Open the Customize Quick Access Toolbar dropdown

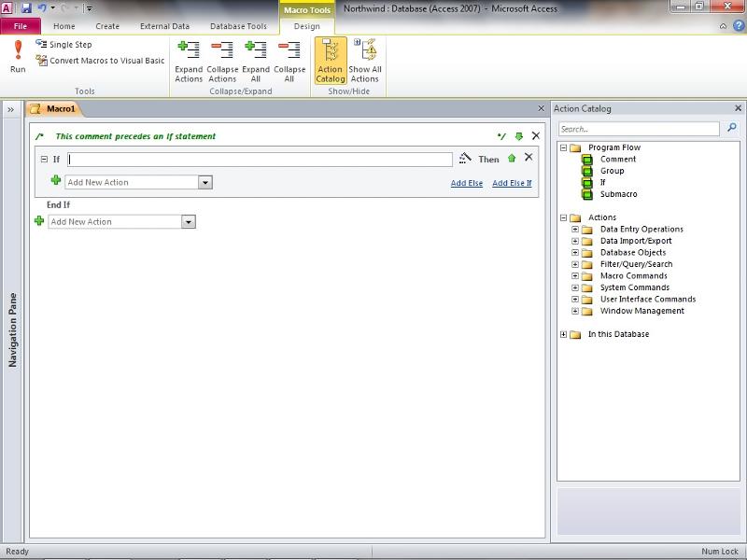pyautogui.click(x=89, y=8)
